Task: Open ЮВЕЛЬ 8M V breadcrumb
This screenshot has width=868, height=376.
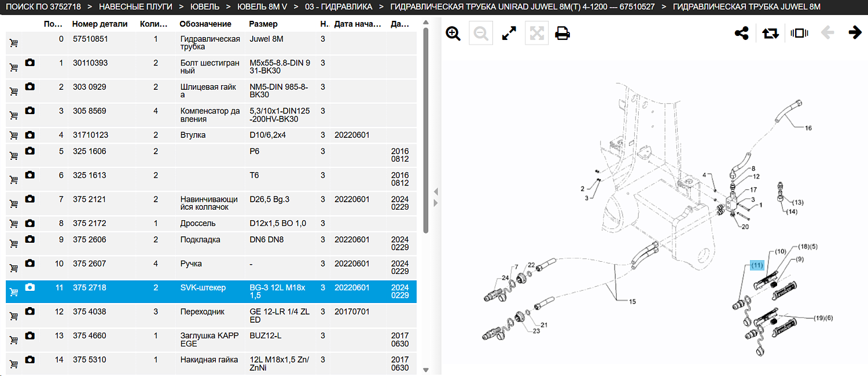Action: pyautogui.click(x=262, y=7)
